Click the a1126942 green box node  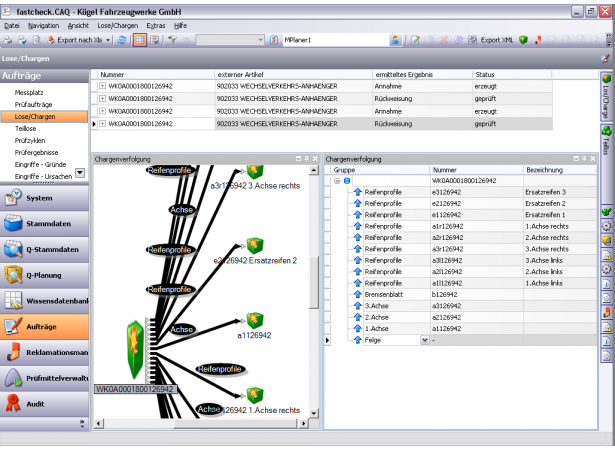pos(254,320)
